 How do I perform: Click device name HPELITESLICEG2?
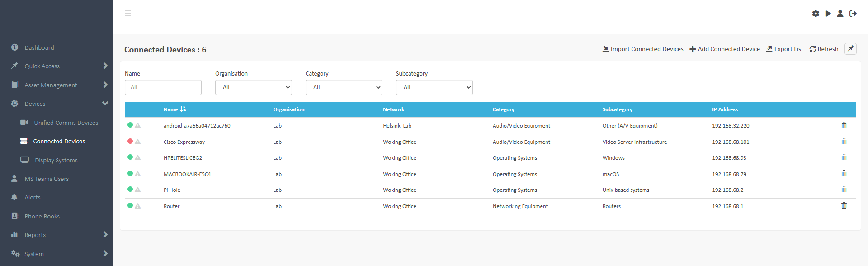click(x=183, y=158)
